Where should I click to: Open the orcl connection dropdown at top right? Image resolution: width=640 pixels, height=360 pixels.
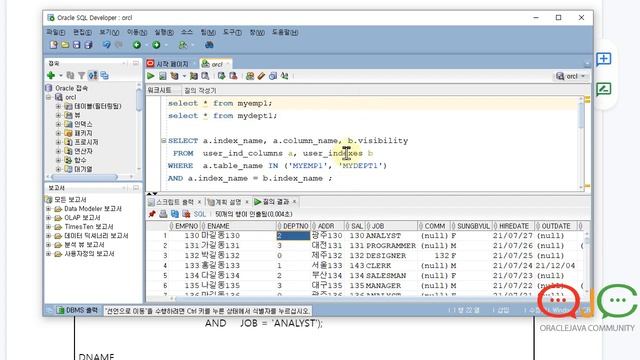tap(571, 76)
